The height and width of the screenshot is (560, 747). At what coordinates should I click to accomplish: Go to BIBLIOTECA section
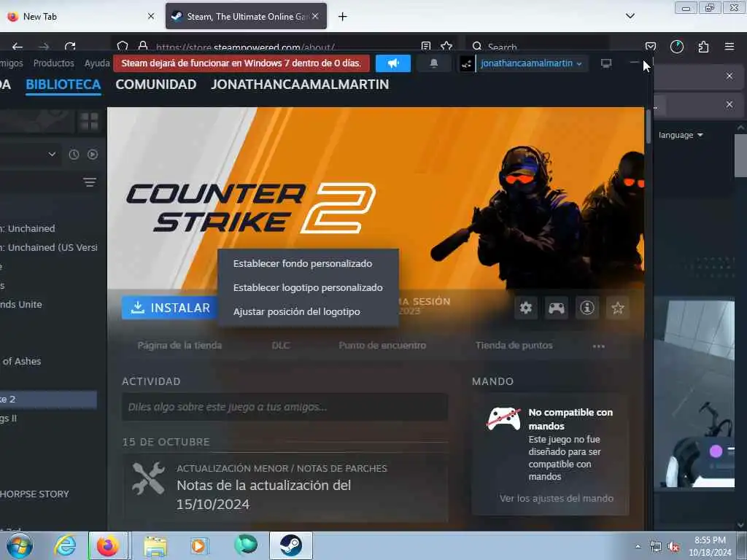click(63, 85)
